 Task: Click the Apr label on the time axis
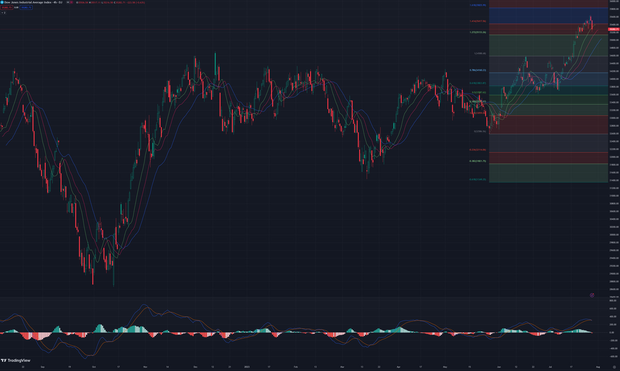tap(398, 367)
